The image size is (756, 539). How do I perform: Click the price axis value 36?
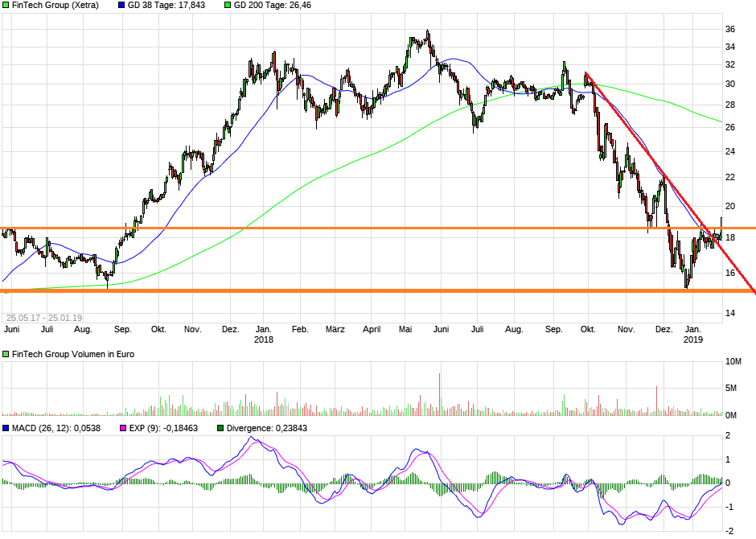[x=730, y=30]
